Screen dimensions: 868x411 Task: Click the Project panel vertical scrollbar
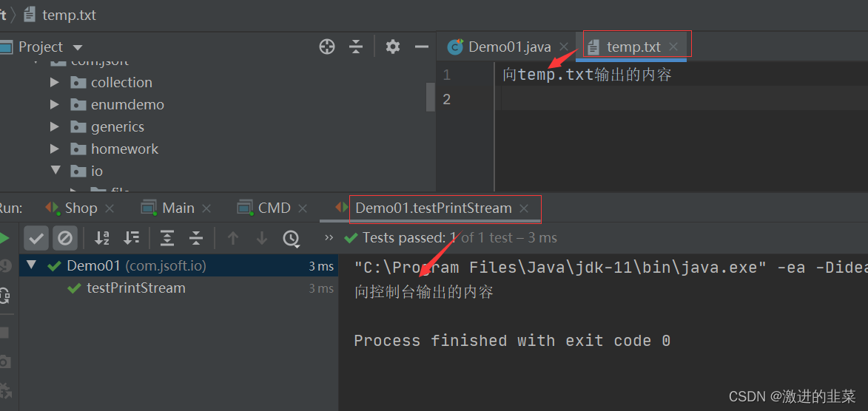click(x=431, y=96)
